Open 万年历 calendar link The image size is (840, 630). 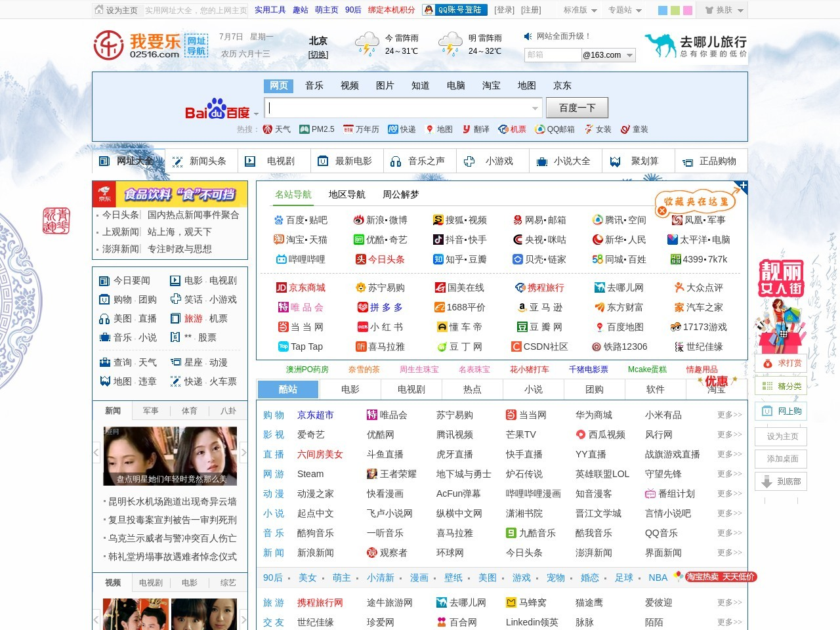click(x=362, y=129)
